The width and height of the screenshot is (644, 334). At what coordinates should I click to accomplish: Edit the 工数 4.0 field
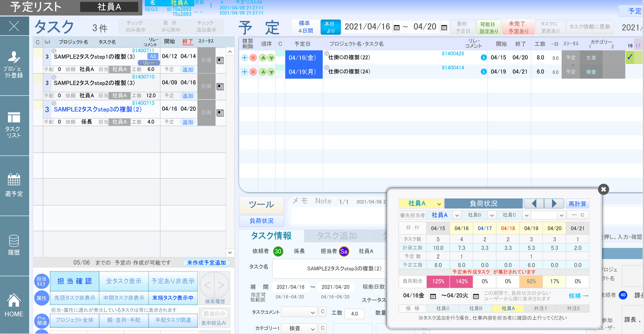tap(354, 313)
